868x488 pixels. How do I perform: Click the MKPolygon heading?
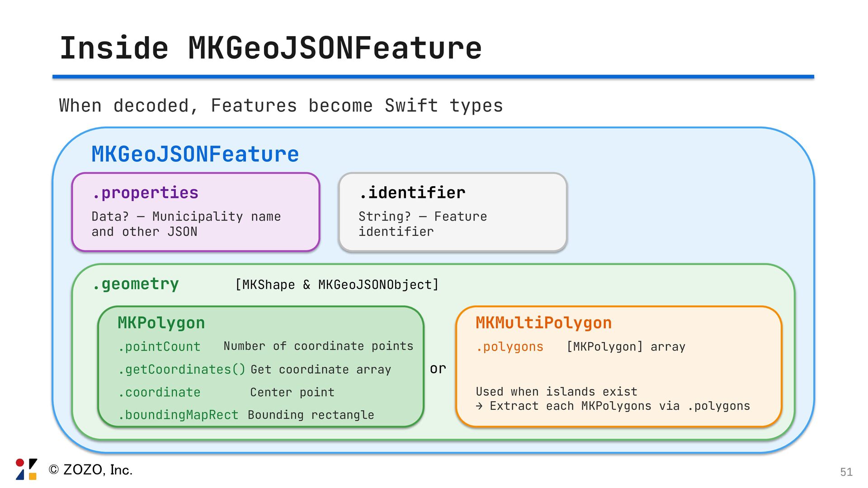(161, 323)
